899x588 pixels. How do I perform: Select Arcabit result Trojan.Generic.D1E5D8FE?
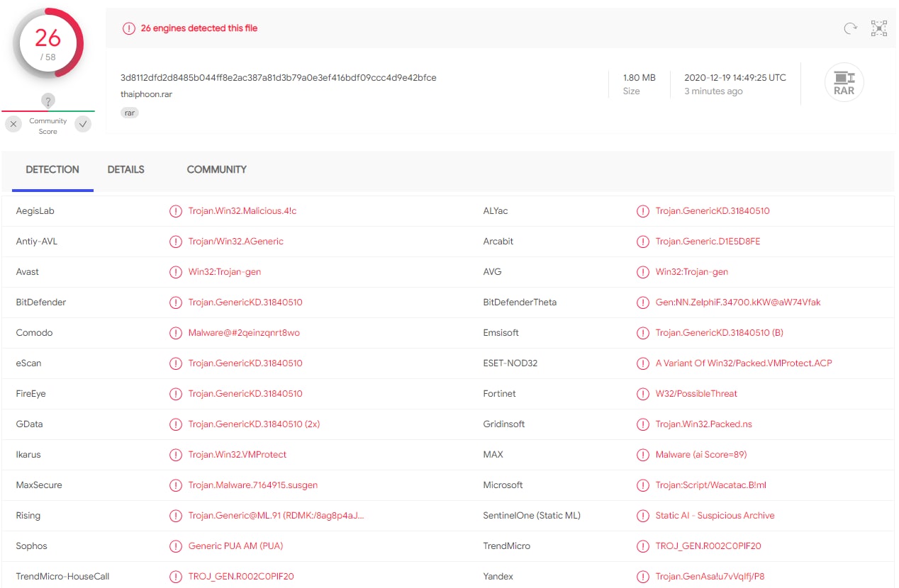tap(708, 242)
